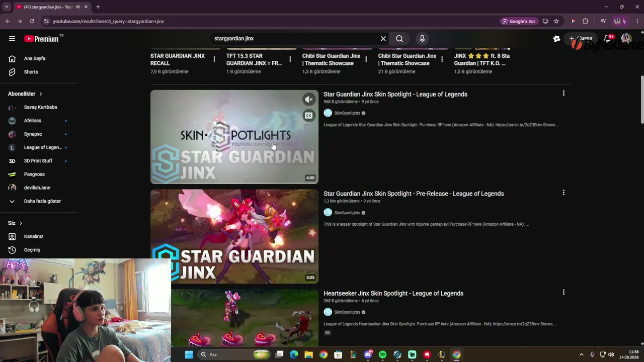This screenshot has width=644, height=362.
Task: Play the Star Guardian Jinx Skin Spotlight thumbnail
Action: 234,137
